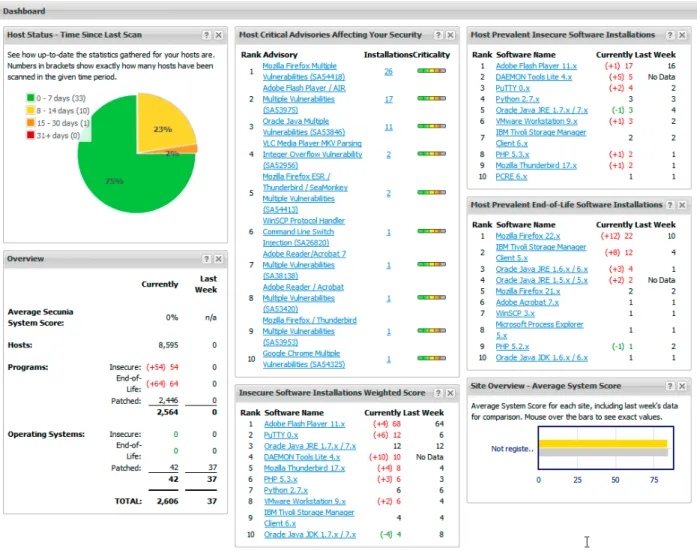Click the yellow Not registe.. score bar
The width and height of the screenshot is (697, 551).
coord(603,443)
